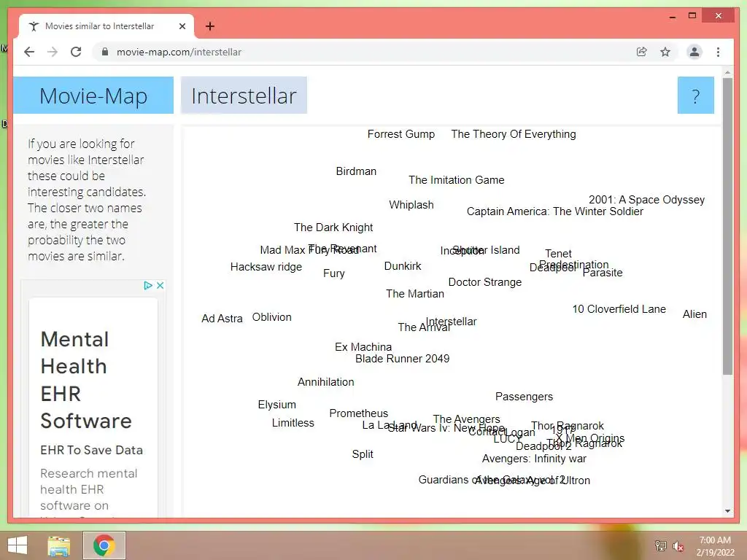Image resolution: width=747 pixels, height=560 pixels.
Task: Select Ad Astra
Action: coord(222,319)
